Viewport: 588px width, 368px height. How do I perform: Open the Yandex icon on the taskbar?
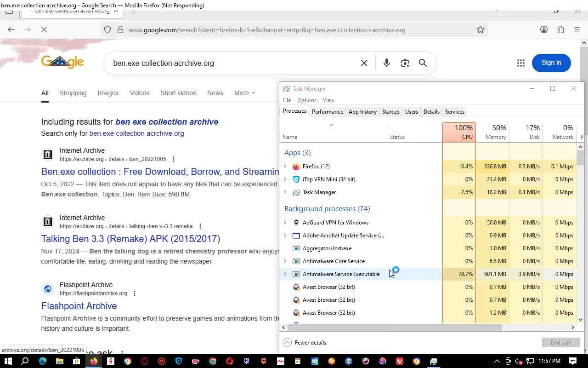(111, 361)
